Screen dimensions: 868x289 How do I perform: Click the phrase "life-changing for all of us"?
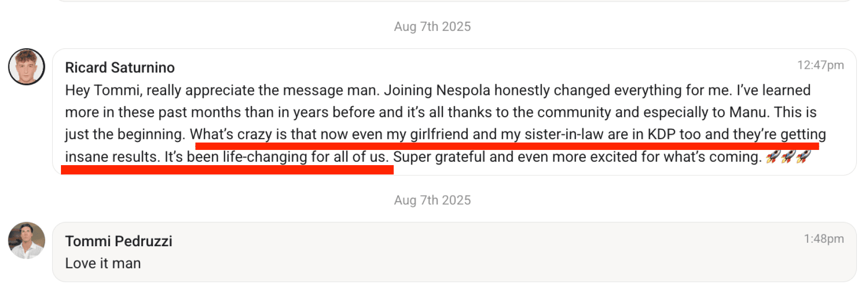click(x=305, y=157)
